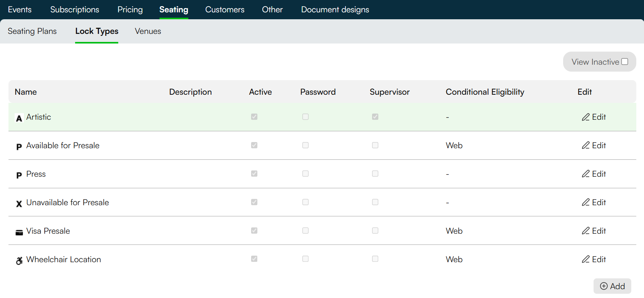Click the Conditional Eligibility column header
644x298 pixels.
(485, 92)
